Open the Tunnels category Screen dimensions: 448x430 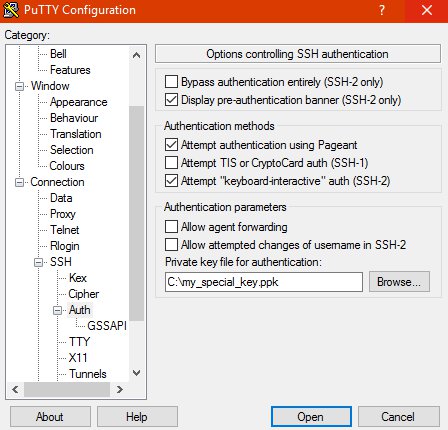[88, 374]
